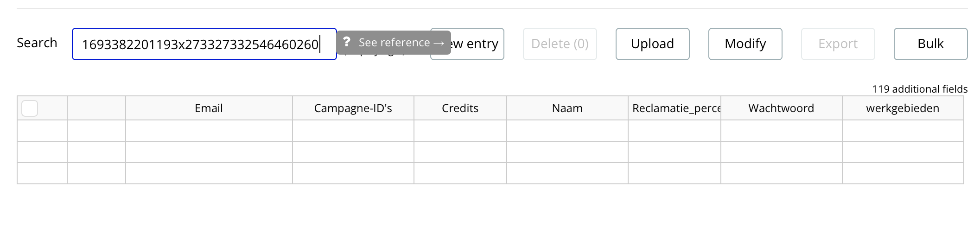Open the Upload dialog
The width and height of the screenshot is (980, 226).
coord(652,44)
